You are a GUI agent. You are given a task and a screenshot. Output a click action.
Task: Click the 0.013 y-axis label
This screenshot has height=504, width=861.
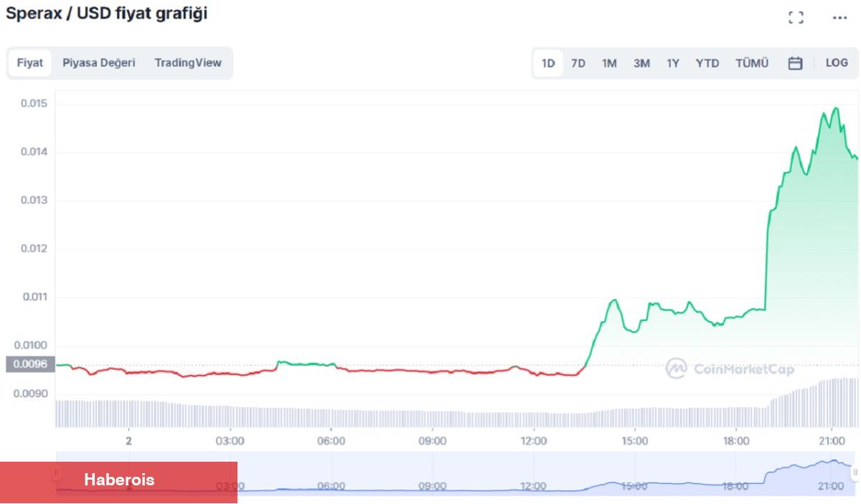click(34, 200)
